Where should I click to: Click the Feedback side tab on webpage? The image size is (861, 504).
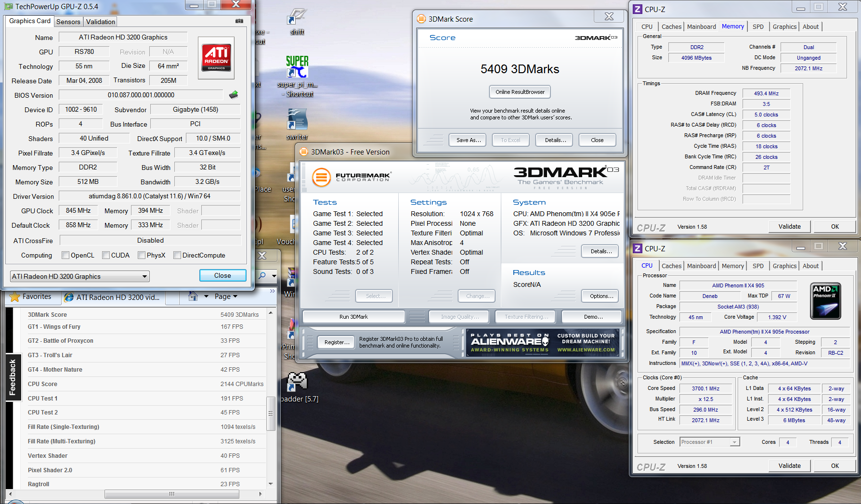click(13, 377)
